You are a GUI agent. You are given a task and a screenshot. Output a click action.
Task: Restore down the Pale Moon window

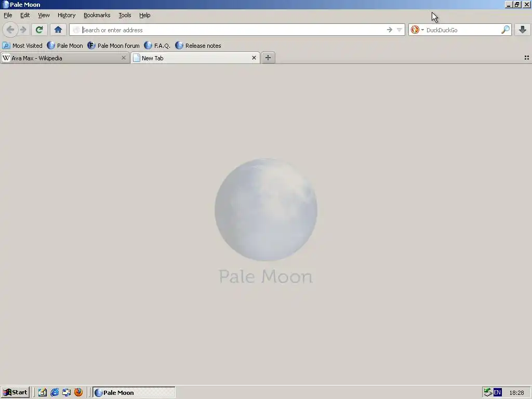(x=517, y=5)
